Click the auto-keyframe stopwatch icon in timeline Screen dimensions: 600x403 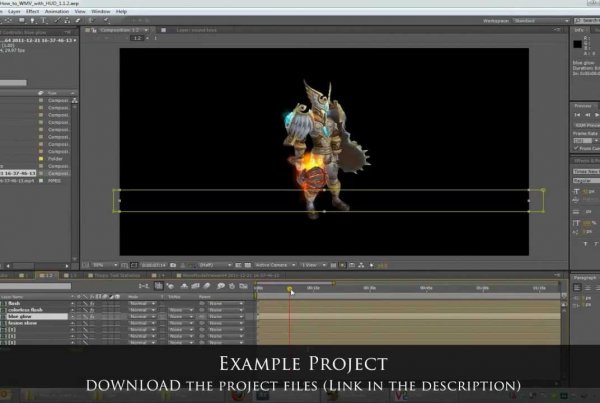tap(232, 286)
